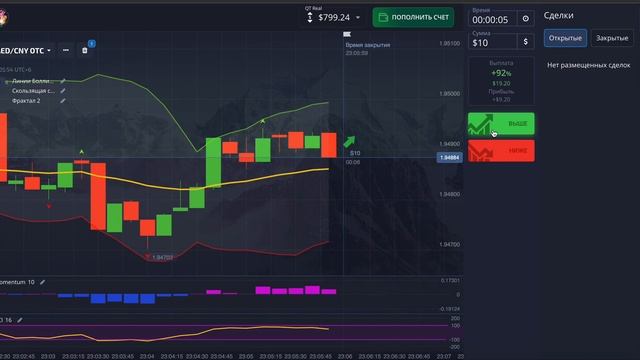Screen dimensions: 640x360
Task: Click the 1.94703 low fractal price label
Action: pyautogui.click(x=162, y=258)
